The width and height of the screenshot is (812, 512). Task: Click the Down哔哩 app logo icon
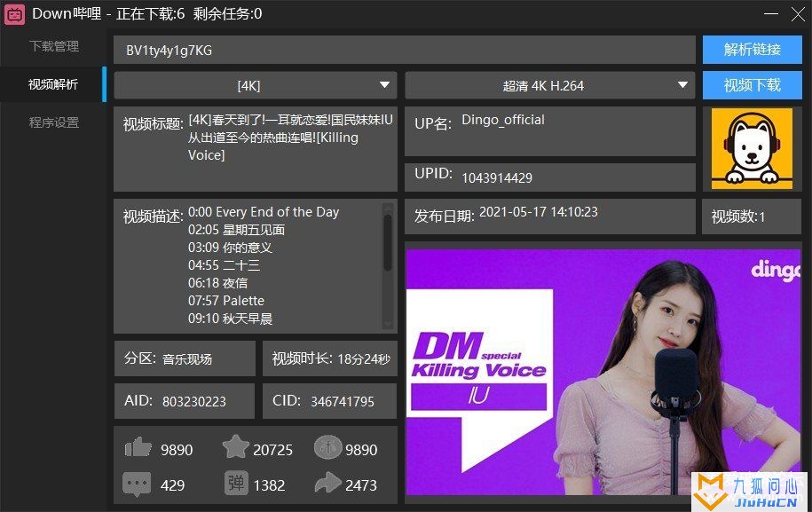[x=14, y=14]
